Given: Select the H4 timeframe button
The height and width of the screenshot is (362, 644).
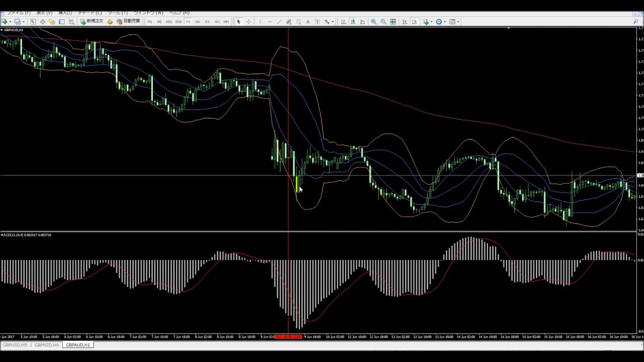Looking at the screenshot, I should coord(197,22).
